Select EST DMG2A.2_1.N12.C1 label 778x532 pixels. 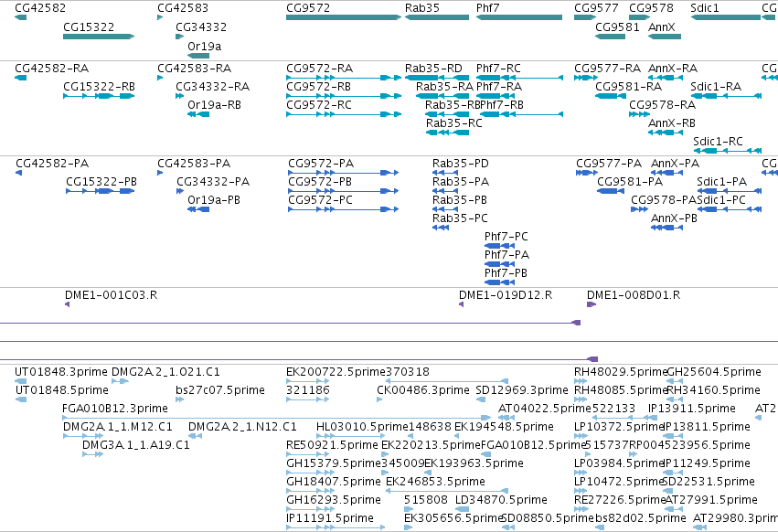[242, 427]
